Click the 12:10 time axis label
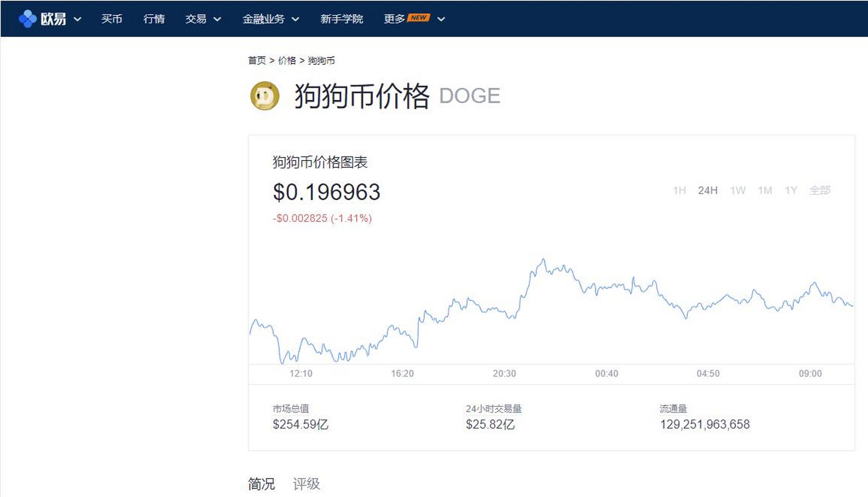Screen dimensions: 868x497 coord(301,374)
